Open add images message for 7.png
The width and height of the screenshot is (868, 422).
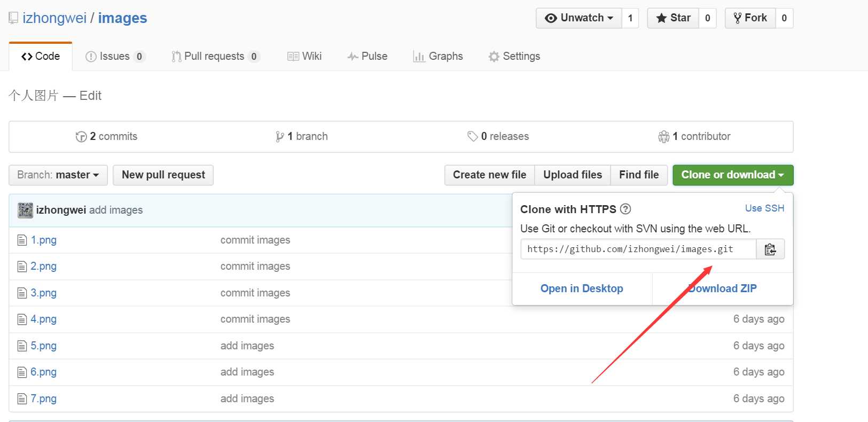click(247, 399)
